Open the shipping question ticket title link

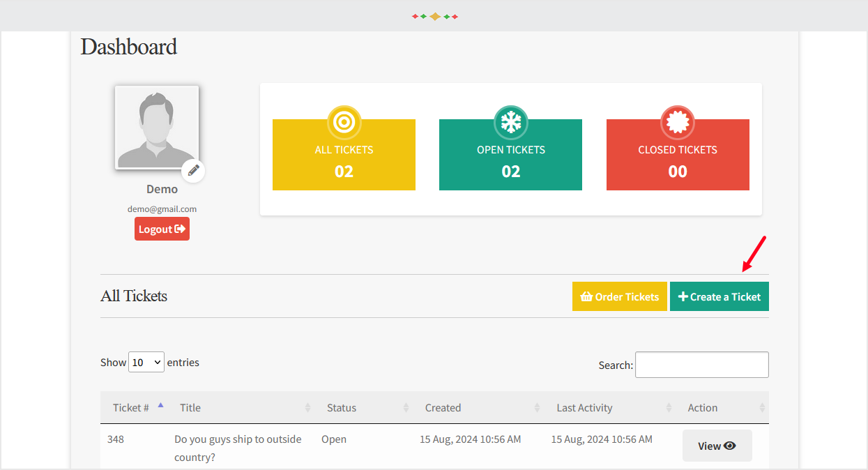point(238,448)
